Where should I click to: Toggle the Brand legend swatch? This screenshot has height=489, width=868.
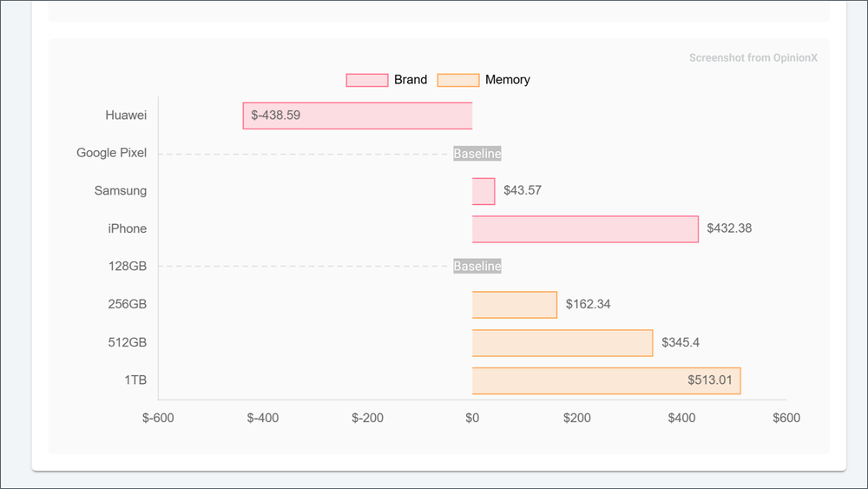367,80
